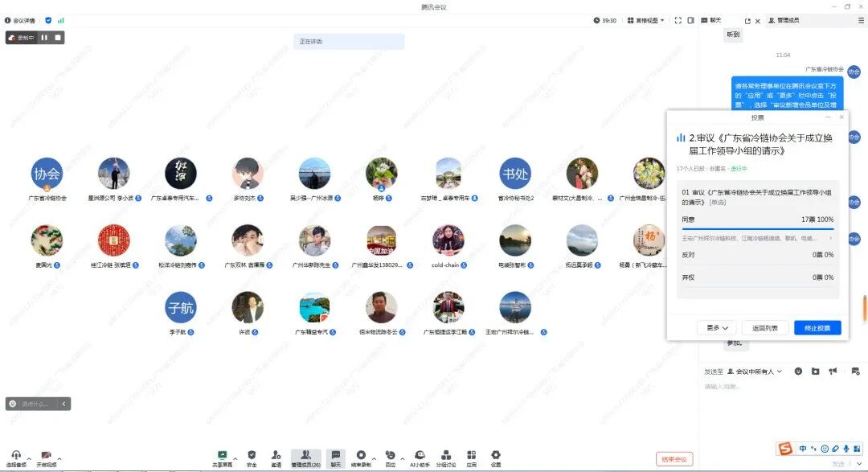The width and height of the screenshot is (868, 472).
Task: Click the cold-chain participant avatar
Action: [x=448, y=240]
